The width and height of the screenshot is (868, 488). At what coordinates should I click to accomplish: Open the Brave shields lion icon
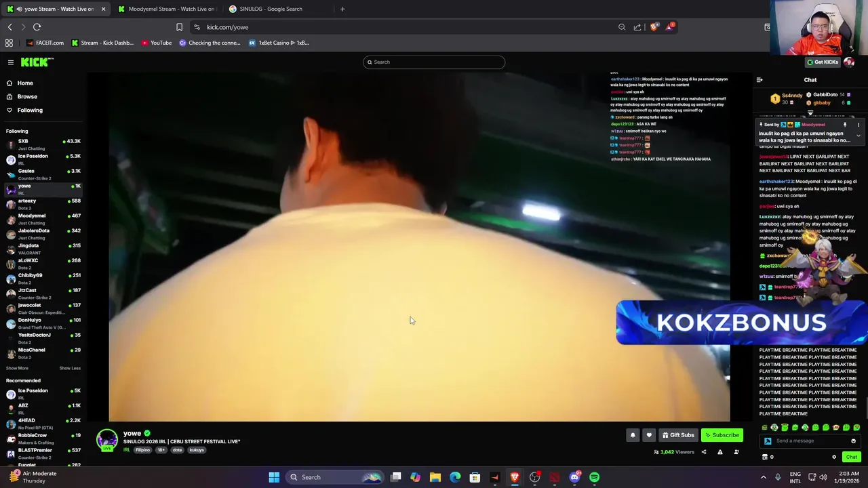point(654,27)
